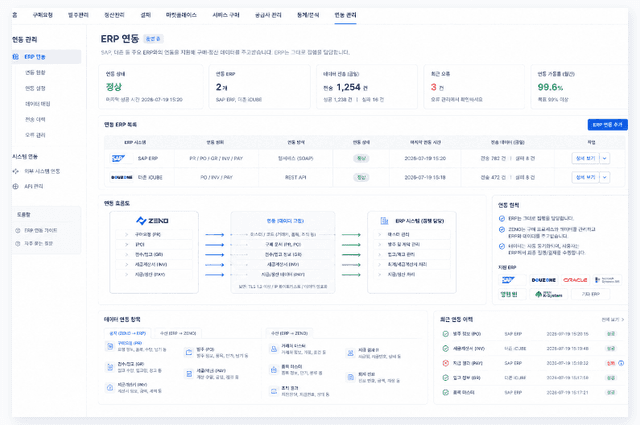
Task: Click the K-System logo under 지원 ERP
Action: 549,294
